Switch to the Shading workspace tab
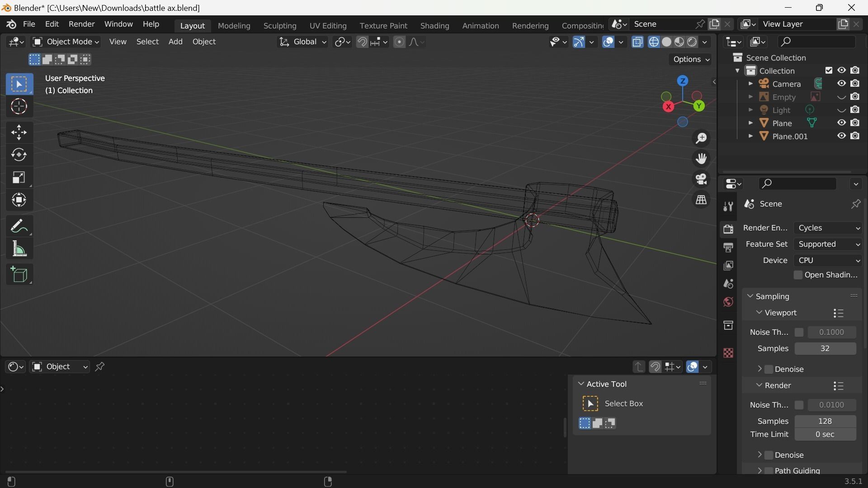This screenshot has height=488, width=868. click(x=434, y=26)
